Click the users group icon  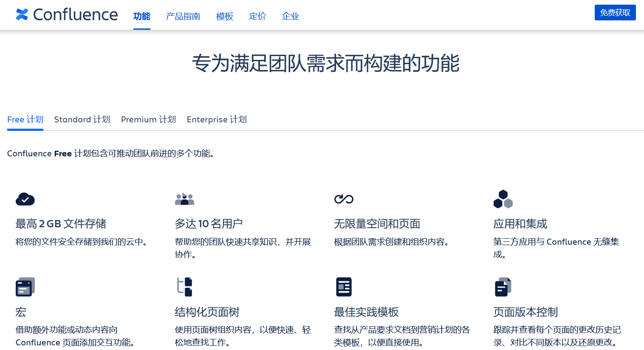pos(184,199)
